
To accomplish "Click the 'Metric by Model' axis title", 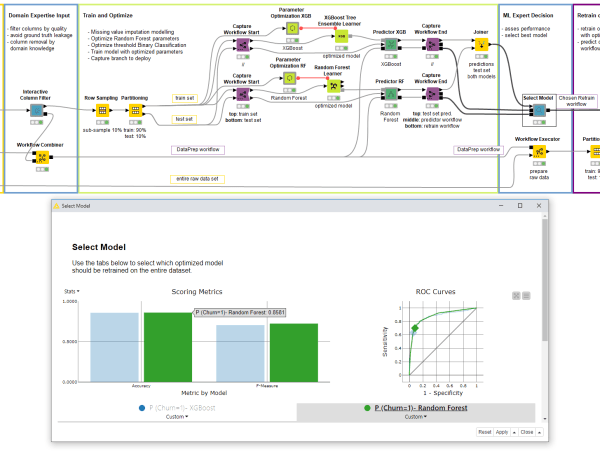I will click(x=204, y=393).
